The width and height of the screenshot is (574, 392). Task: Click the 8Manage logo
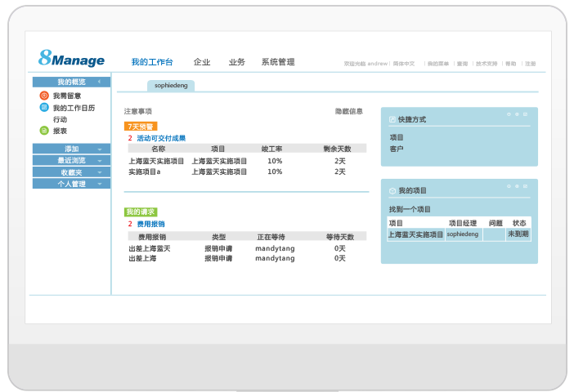tap(71, 59)
